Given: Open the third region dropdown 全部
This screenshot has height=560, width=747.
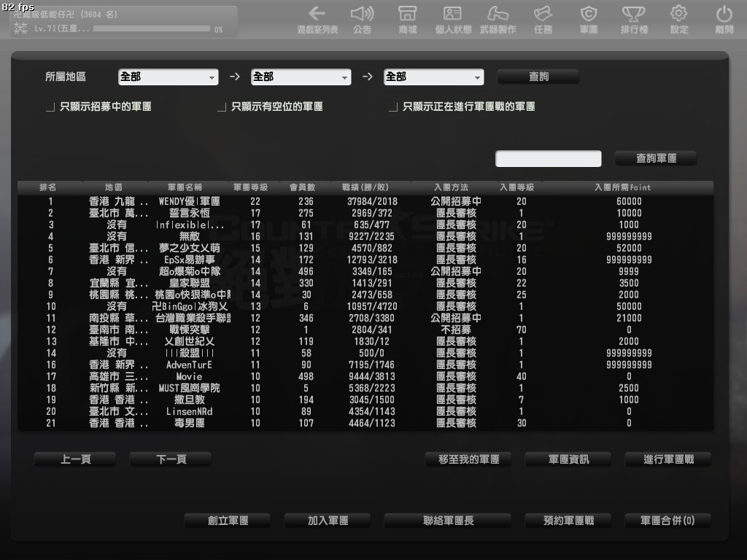Looking at the screenshot, I should pos(434,77).
